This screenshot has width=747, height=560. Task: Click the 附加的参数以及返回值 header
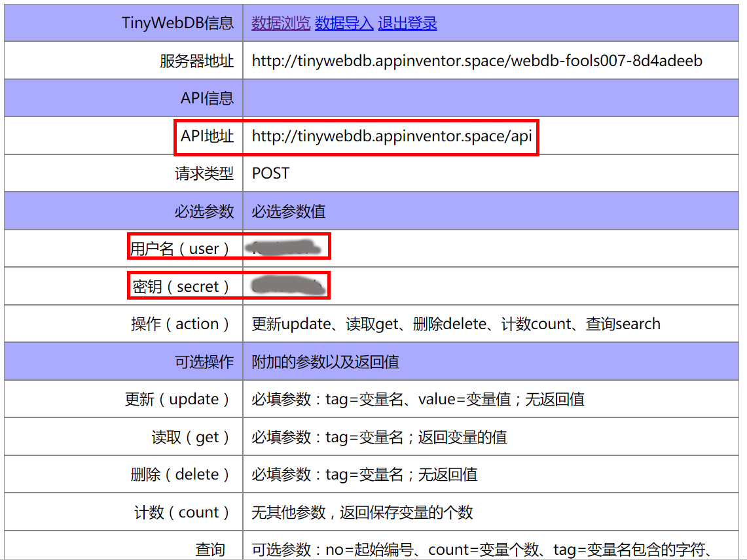pos(325,362)
